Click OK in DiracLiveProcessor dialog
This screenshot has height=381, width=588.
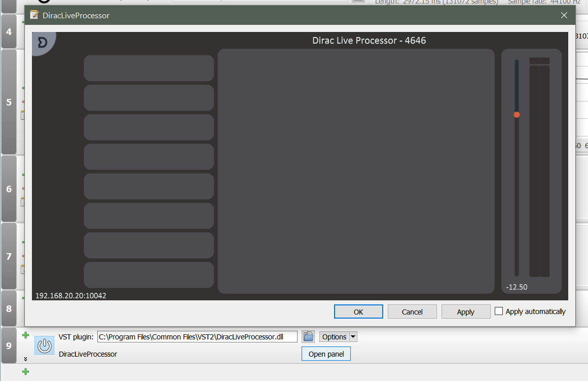(358, 311)
